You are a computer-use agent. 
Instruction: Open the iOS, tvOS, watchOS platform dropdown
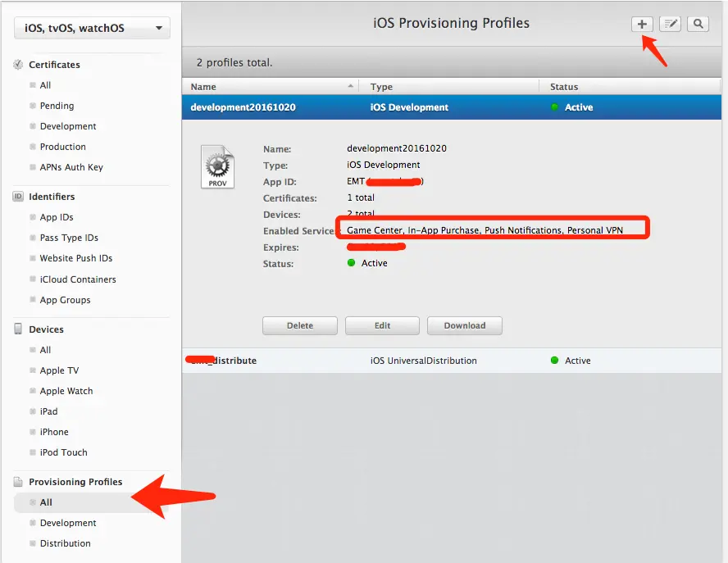92,28
